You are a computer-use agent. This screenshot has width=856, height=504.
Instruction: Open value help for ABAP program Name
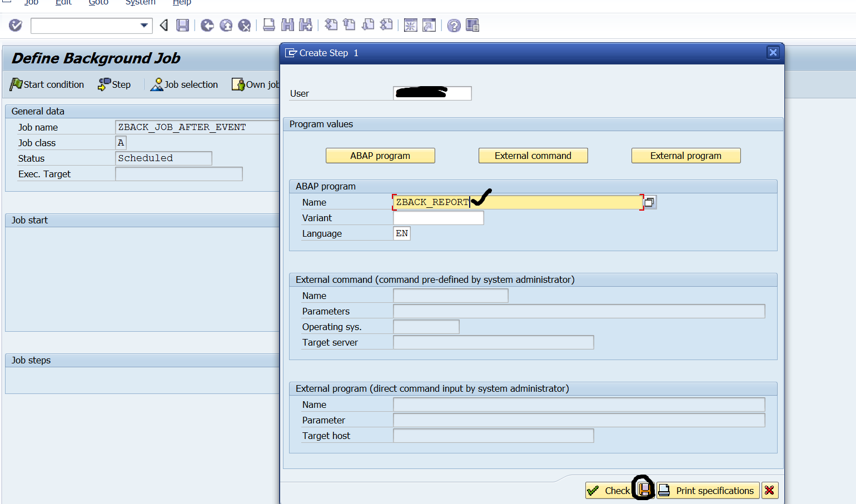click(x=649, y=202)
